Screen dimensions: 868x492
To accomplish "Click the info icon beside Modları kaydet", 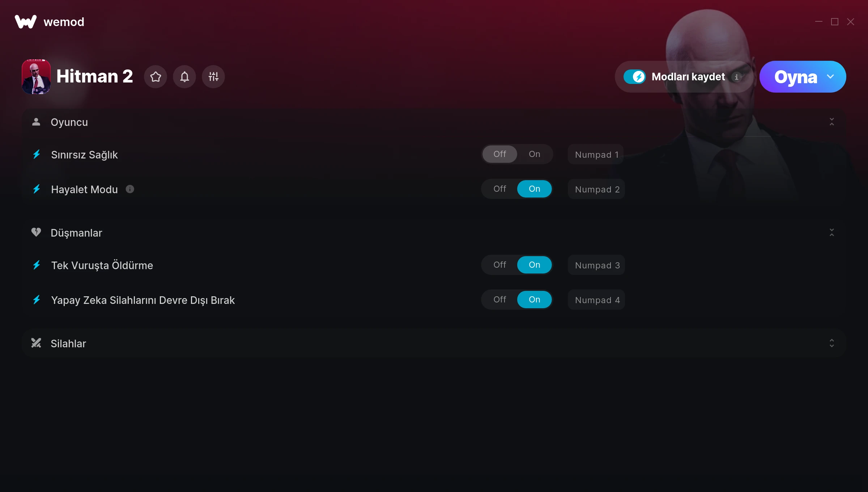I will tap(736, 77).
